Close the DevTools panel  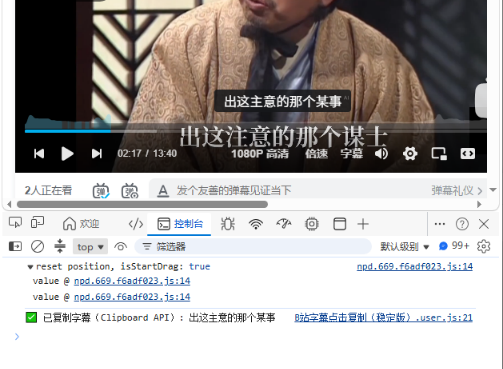484,224
